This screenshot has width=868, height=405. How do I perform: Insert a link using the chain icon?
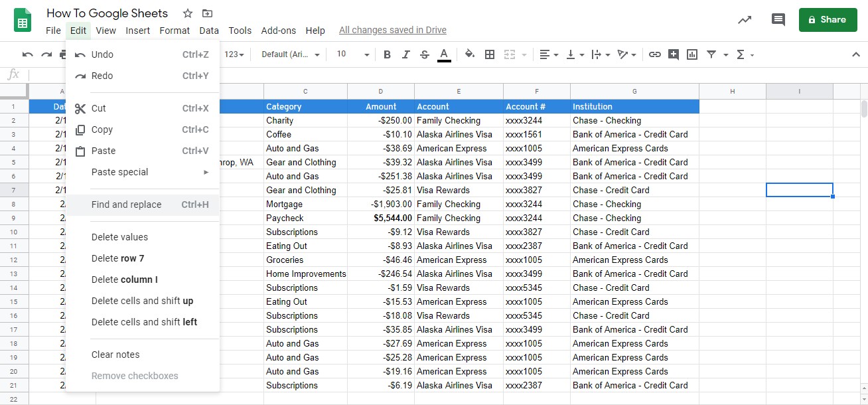(655, 54)
